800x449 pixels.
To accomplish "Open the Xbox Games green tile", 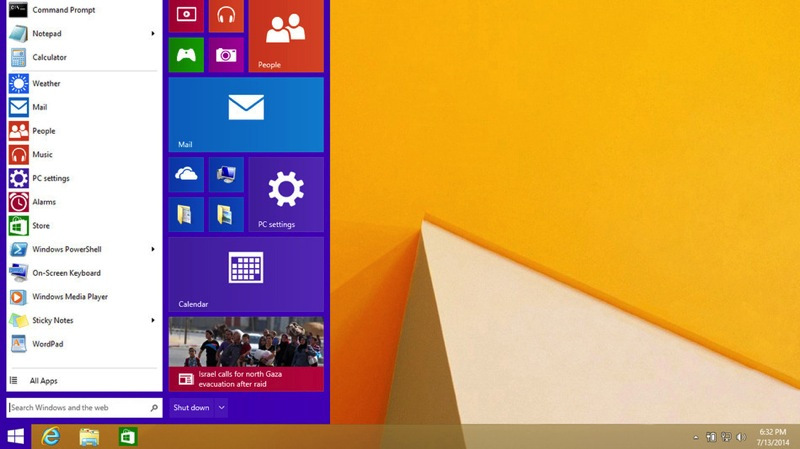I will point(186,55).
